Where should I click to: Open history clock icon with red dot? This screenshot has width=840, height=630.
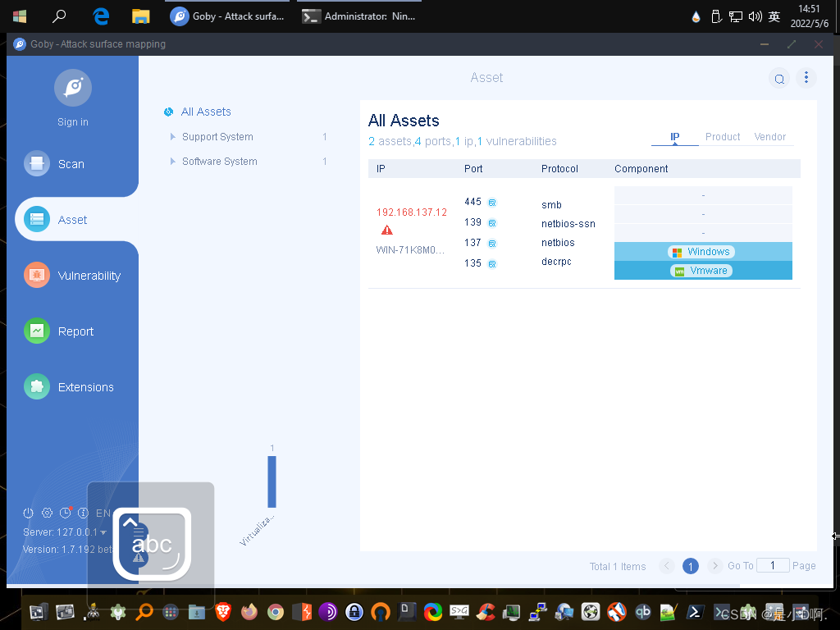tap(66, 513)
